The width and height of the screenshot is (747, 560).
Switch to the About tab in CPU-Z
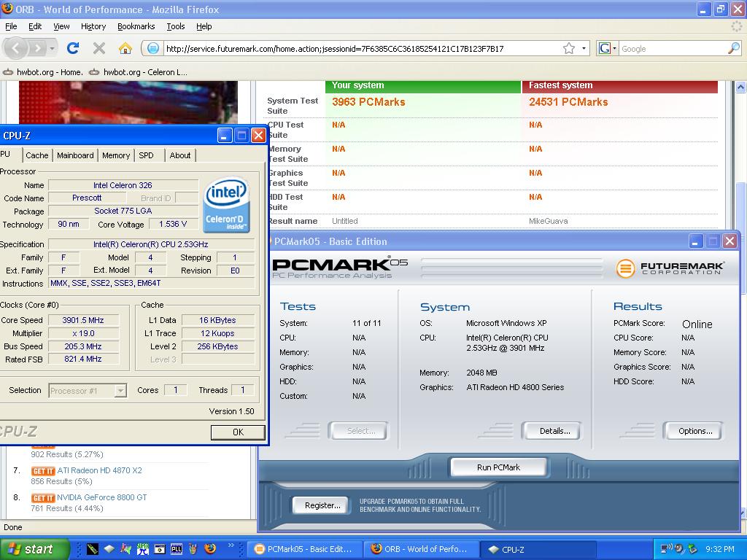click(x=180, y=155)
